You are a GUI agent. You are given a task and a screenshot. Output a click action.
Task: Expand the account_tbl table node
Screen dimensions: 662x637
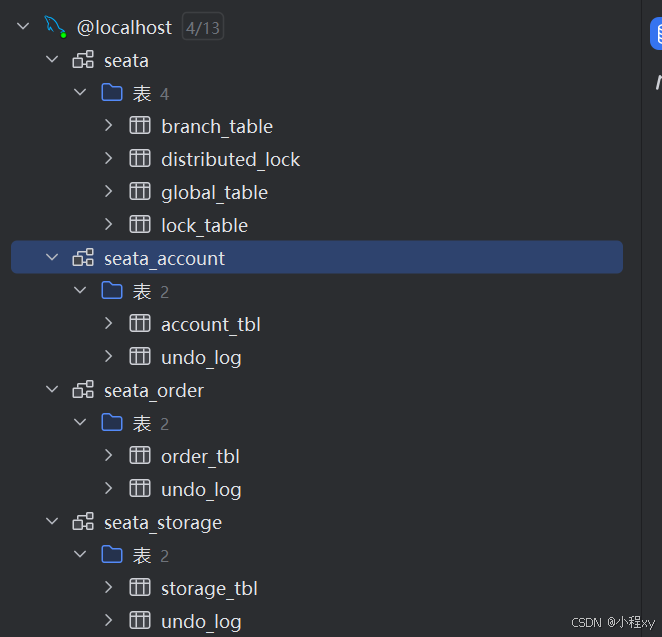(109, 323)
